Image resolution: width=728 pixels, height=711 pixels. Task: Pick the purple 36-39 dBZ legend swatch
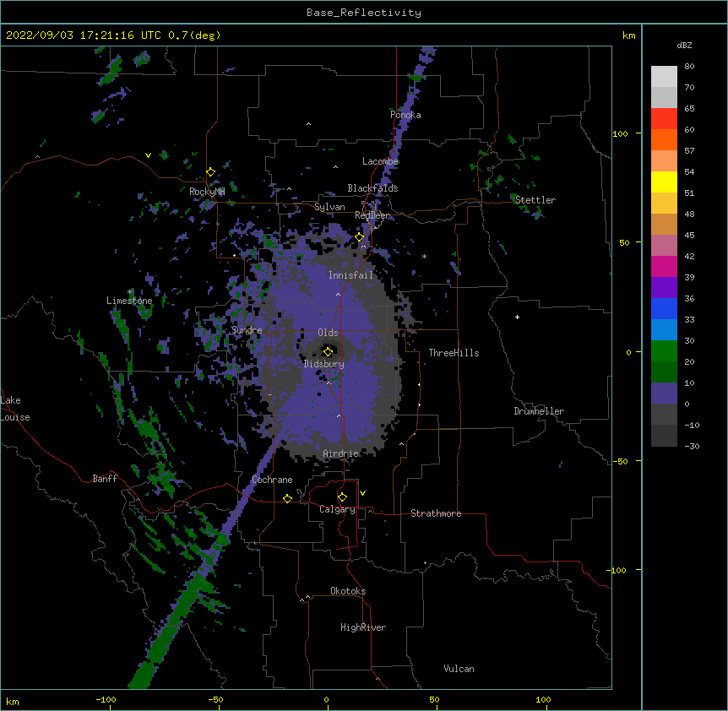[x=664, y=288]
